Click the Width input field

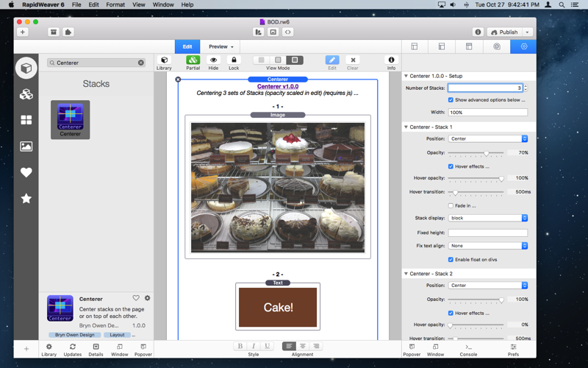488,113
